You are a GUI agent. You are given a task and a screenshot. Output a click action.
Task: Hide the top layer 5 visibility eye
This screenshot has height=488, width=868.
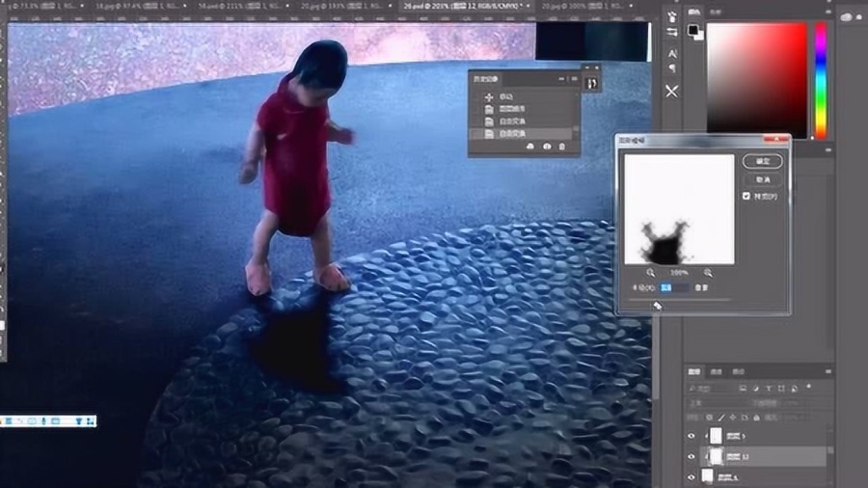692,436
